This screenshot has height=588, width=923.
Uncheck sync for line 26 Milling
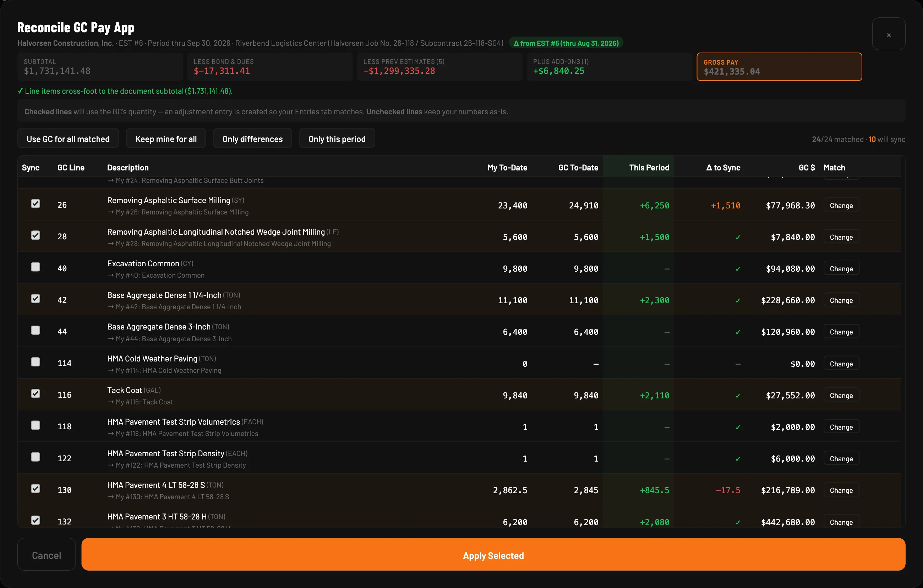pos(35,203)
